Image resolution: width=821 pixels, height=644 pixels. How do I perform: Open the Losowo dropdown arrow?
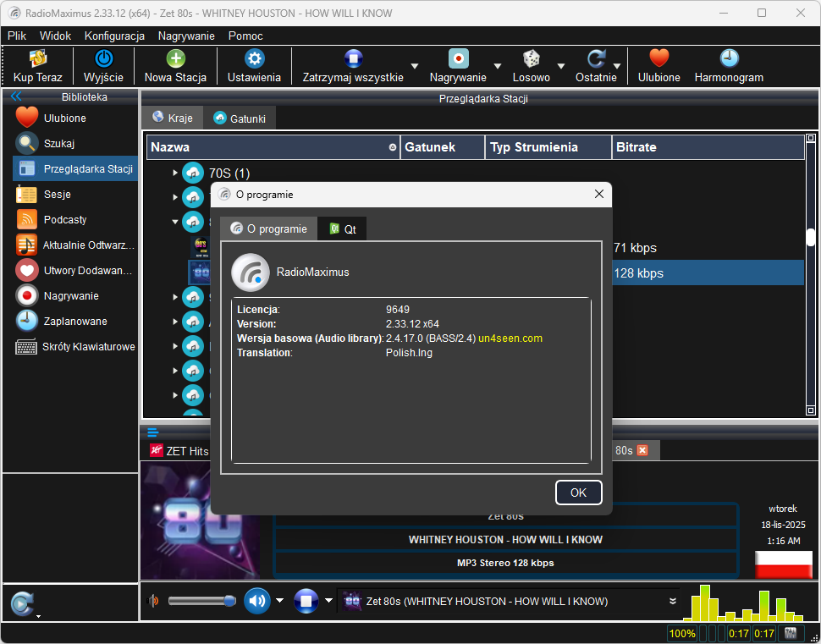(x=561, y=66)
